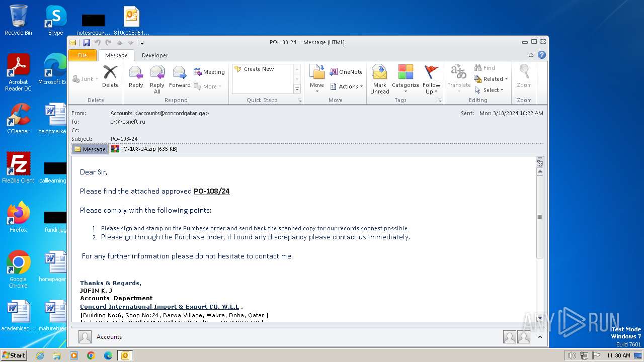Click the message vertical scrollbar thumb
644x362 pixels.
[x=540, y=217]
